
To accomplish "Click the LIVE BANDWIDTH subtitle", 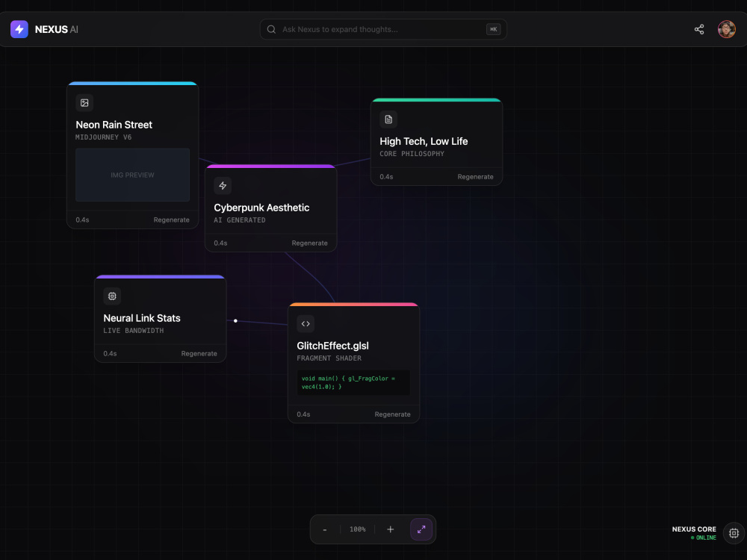I will [x=134, y=331].
